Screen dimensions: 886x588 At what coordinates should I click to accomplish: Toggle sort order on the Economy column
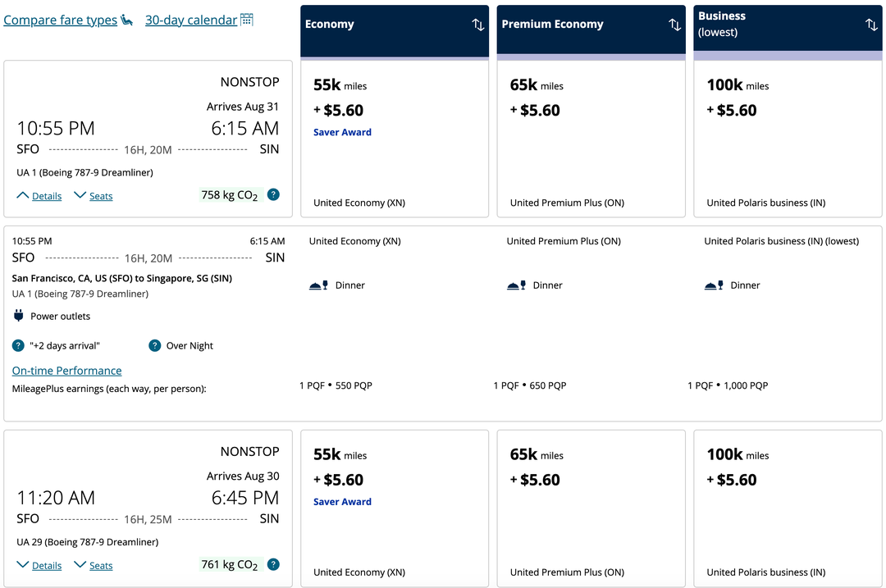[x=478, y=25]
